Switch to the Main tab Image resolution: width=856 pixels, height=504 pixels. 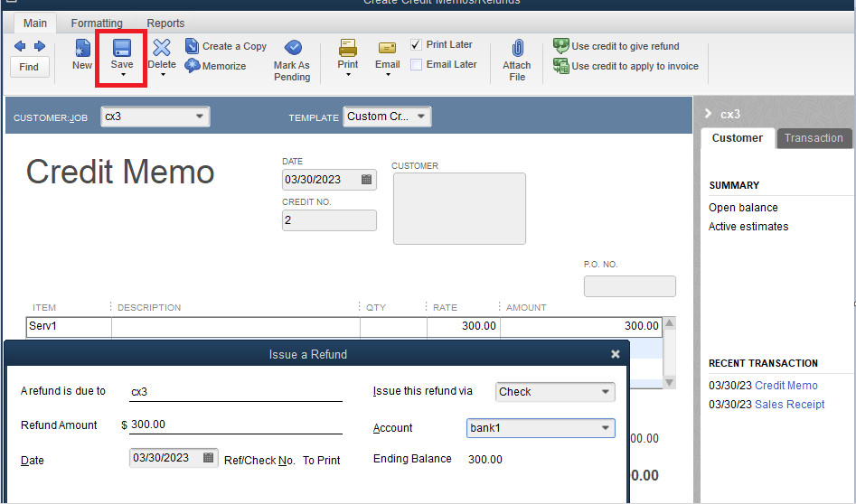coord(35,23)
